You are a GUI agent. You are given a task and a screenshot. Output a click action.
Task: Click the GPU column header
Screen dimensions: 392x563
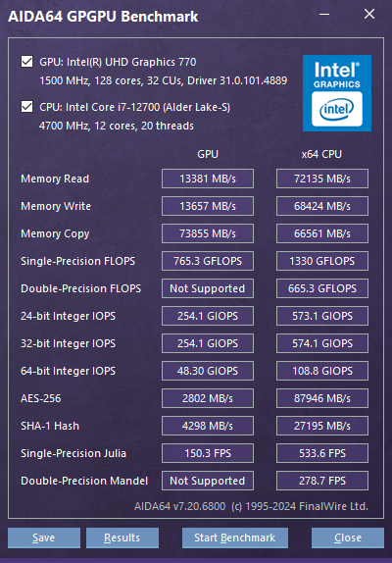[x=208, y=154]
